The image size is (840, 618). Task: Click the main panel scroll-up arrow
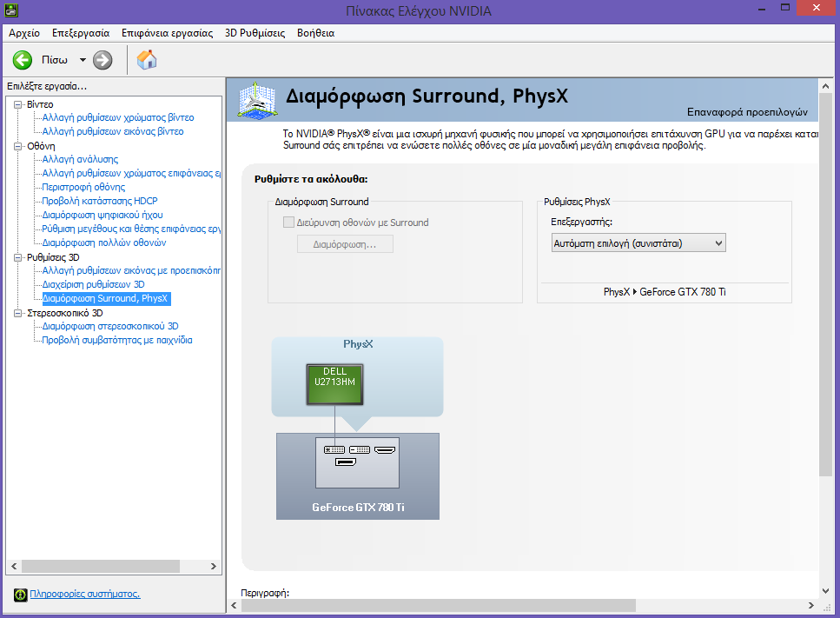825,86
